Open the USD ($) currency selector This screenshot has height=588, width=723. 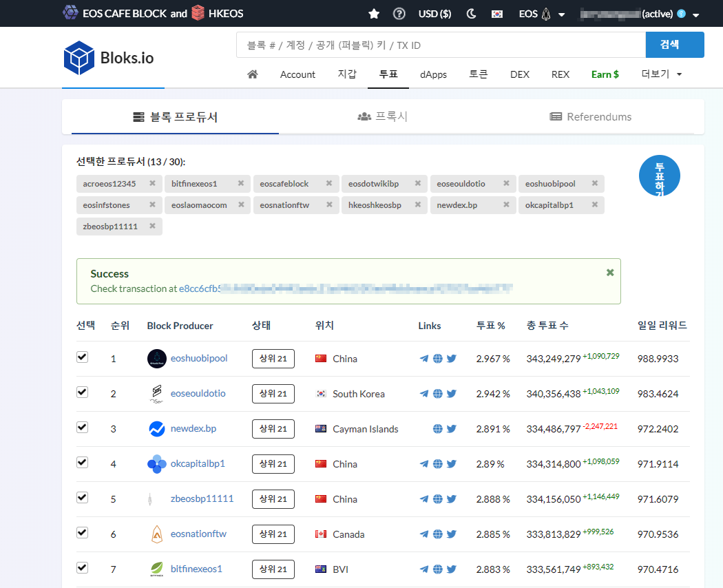click(x=434, y=14)
